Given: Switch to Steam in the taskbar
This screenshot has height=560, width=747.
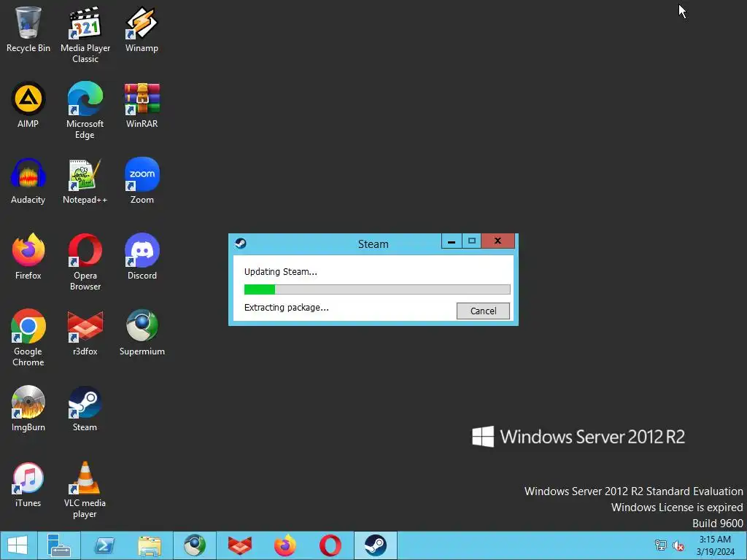Looking at the screenshot, I should [x=376, y=545].
